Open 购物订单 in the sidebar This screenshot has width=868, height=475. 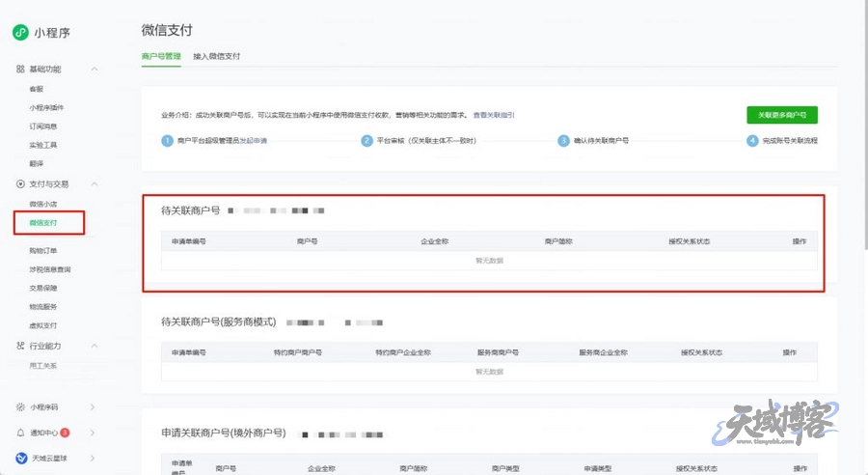(43, 250)
